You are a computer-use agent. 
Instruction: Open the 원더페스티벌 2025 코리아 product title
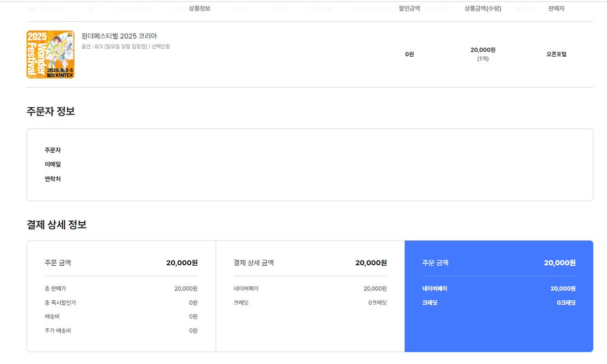tap(119, 36)
